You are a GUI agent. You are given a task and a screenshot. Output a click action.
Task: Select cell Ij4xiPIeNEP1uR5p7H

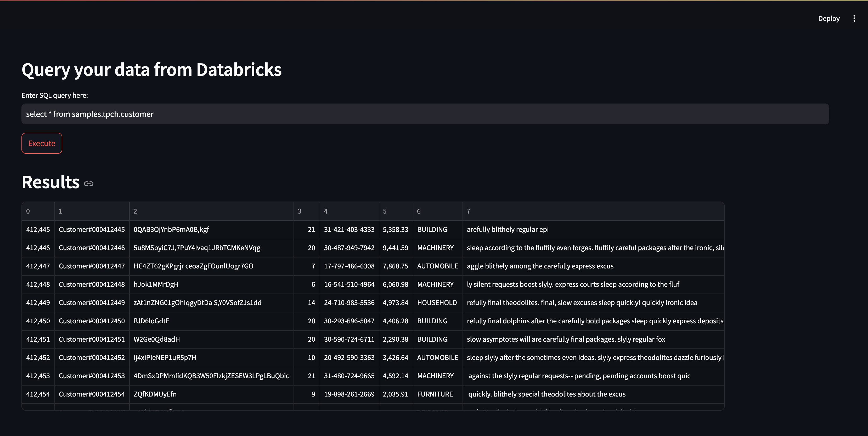(212, 358)
